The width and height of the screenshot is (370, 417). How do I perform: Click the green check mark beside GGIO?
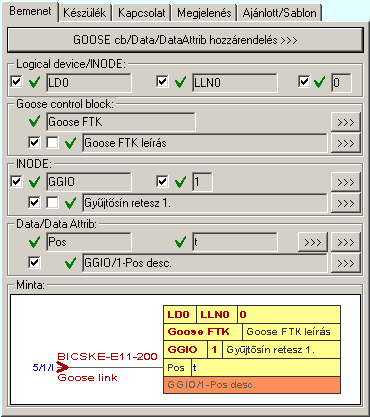[x=34, y=182]
